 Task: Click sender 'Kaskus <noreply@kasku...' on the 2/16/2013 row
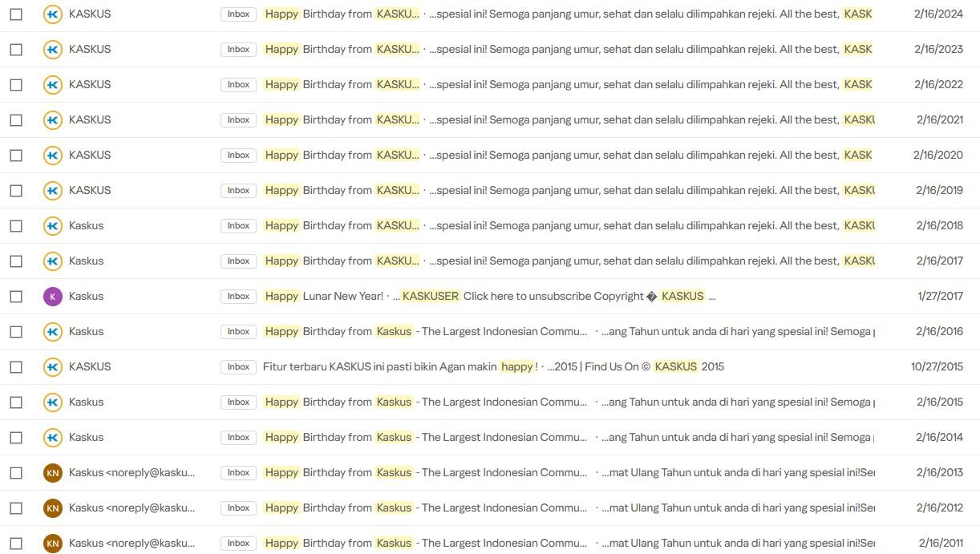[x=132, y=472]
